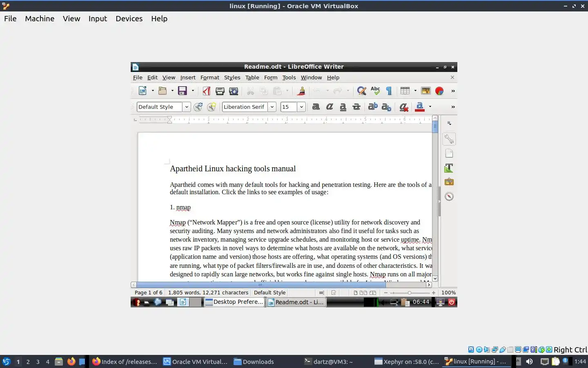Click the Update Style icon
Viewport: 588px width, 368px height.
pyautogui.click(x=198, y=107)
